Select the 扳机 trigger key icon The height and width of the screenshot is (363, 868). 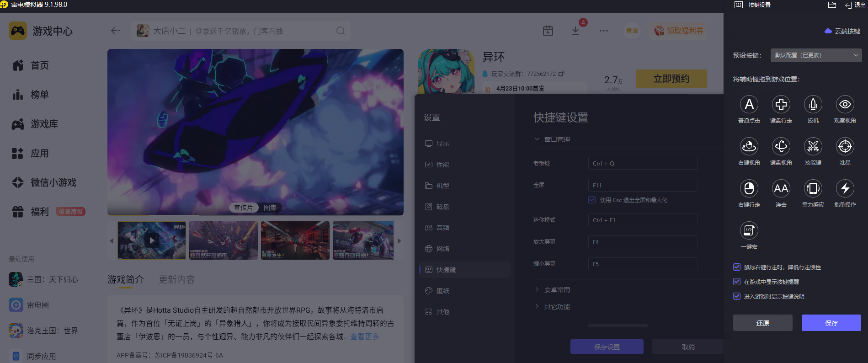pyautogui.click(x=813, y=104)
